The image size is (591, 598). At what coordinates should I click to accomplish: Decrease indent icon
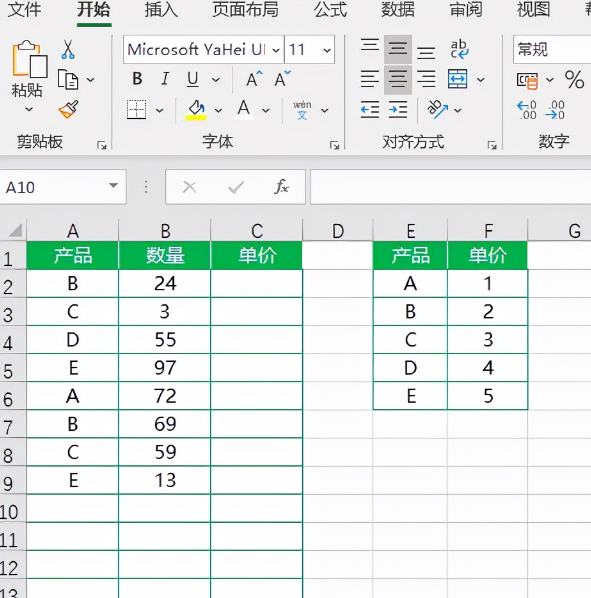[370, 110]
